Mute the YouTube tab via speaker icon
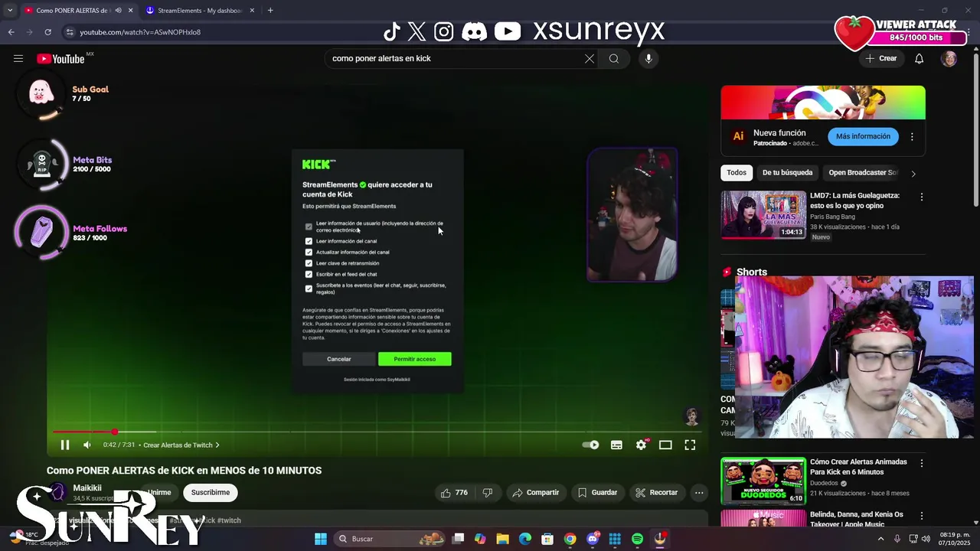This screenshot has width=980, height=551. coord(118,11)
